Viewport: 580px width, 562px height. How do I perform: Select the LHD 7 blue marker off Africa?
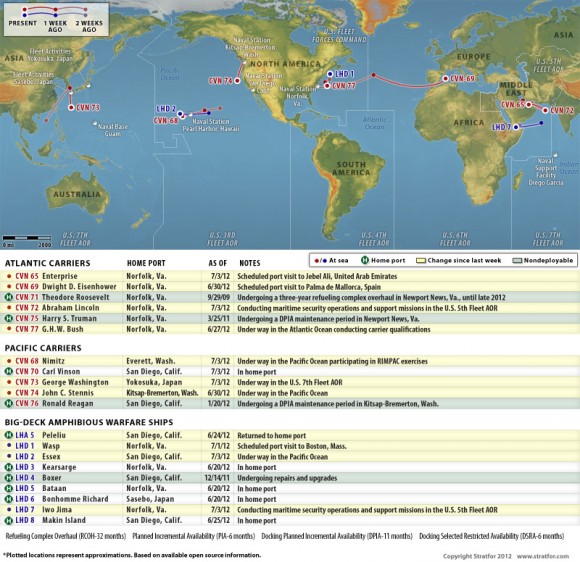tap(516, 127)
